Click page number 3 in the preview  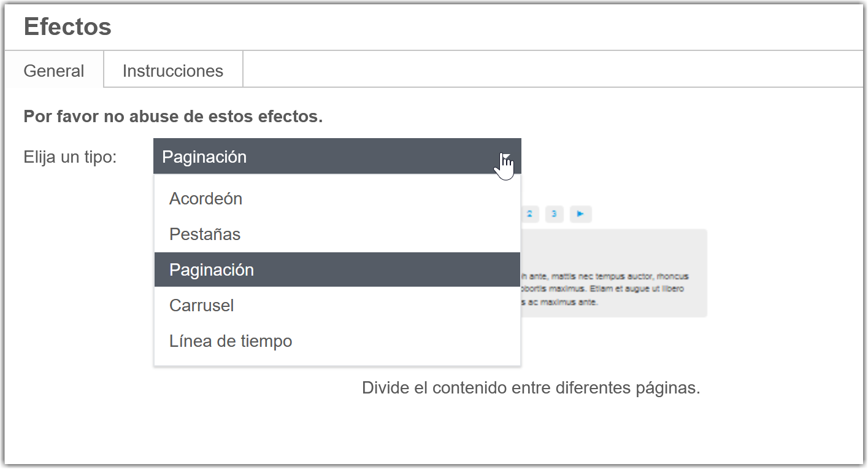click(554, 214)
